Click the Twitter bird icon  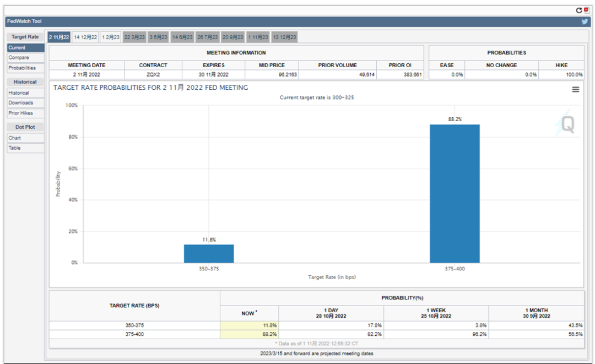(585, 21)
